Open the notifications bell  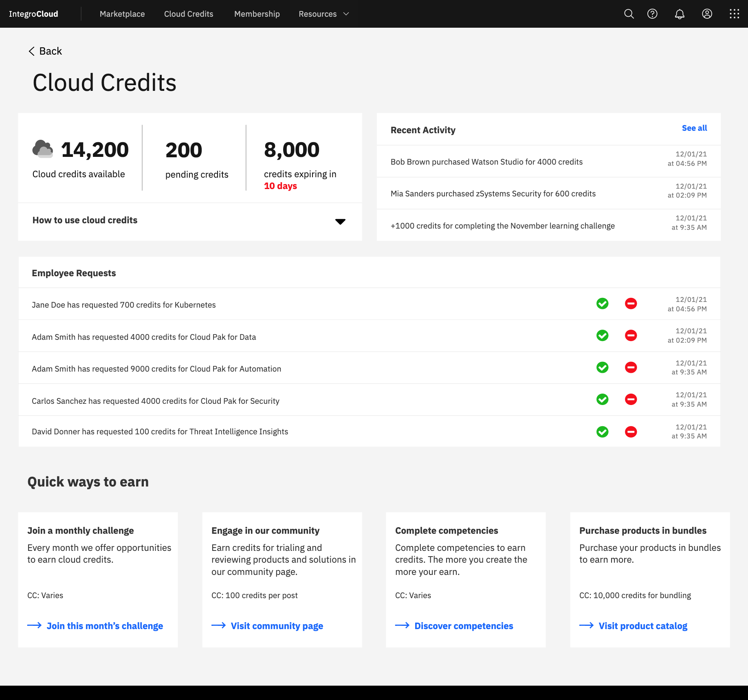pos(680,14)
